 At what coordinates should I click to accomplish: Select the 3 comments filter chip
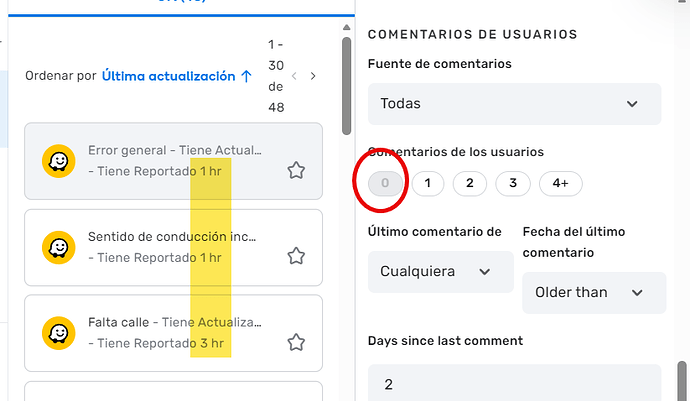coord(513,183)
